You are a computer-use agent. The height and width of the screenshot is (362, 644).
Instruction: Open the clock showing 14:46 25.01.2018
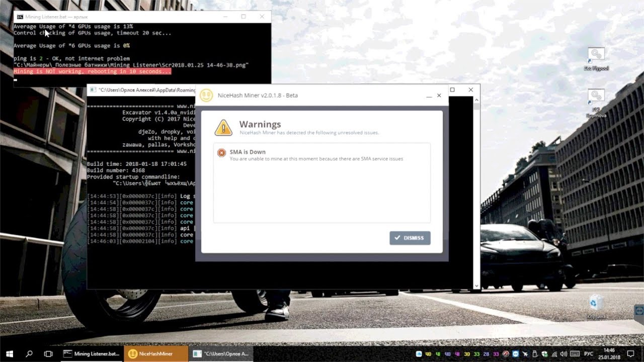click(608, 354)
